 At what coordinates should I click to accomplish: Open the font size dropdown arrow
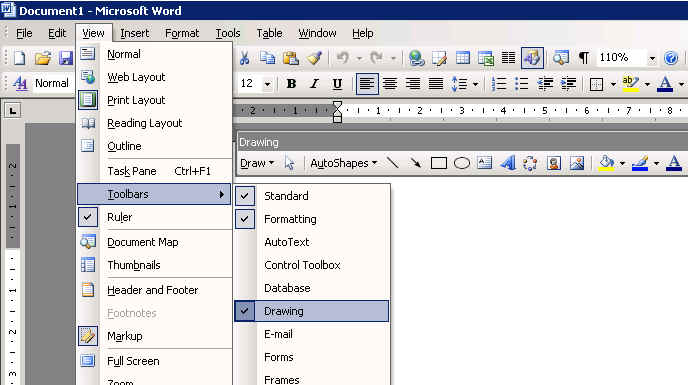click(267, 83)
